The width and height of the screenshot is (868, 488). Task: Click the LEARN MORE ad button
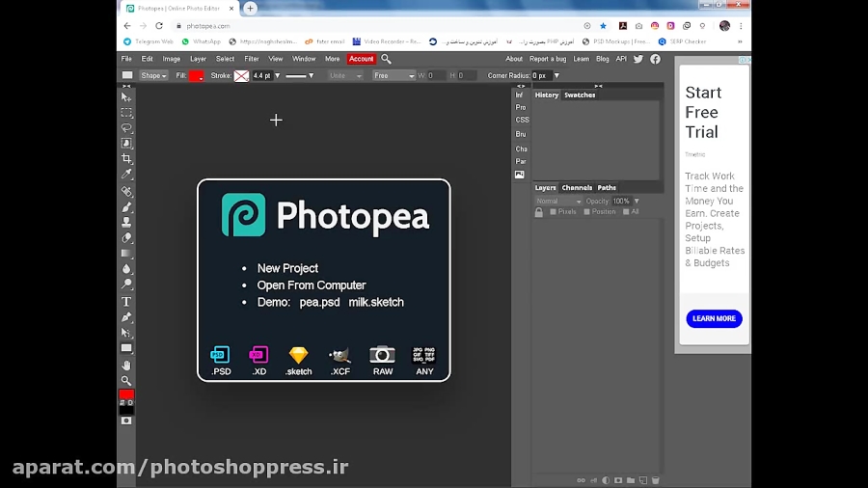[714, 318]
